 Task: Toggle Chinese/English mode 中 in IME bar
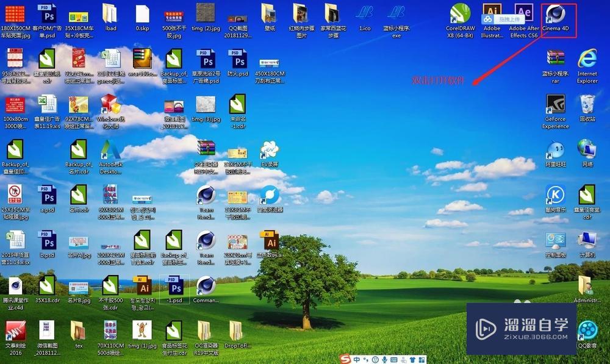356,360
